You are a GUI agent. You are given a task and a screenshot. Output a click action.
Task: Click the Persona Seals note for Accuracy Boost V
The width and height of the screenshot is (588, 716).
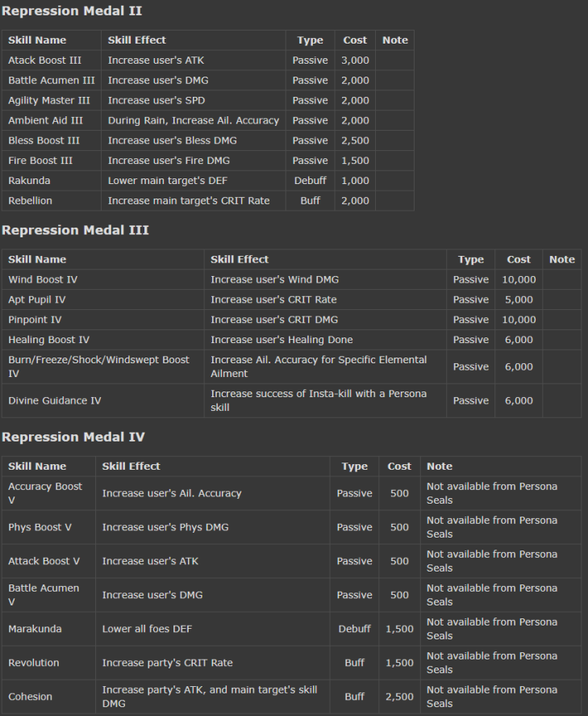(x=492, y=493)
